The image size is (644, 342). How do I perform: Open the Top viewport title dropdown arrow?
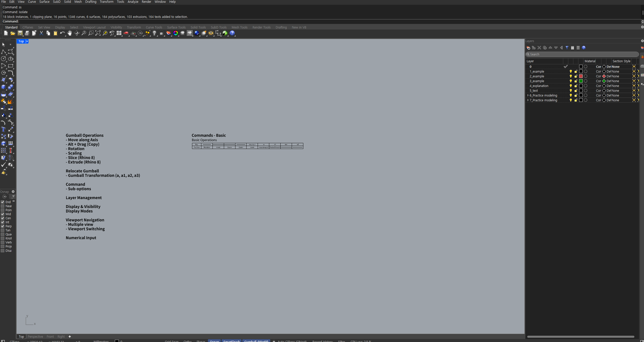27,41
